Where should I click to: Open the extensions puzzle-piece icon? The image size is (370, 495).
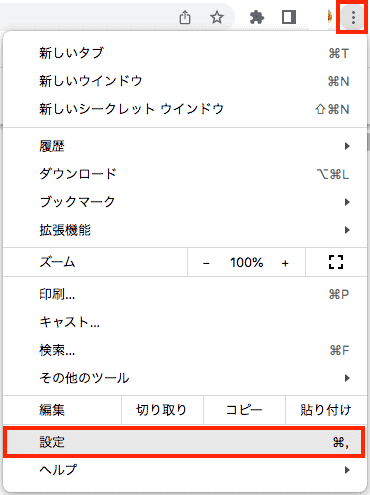click(x=257, y=17)
